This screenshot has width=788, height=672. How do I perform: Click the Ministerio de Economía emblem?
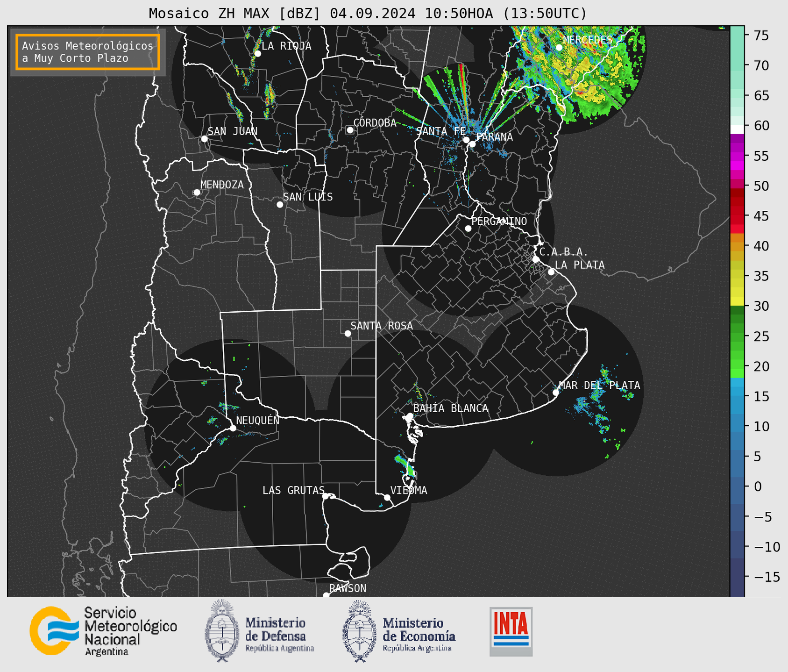pyautogui.click(x=360, y=631)
